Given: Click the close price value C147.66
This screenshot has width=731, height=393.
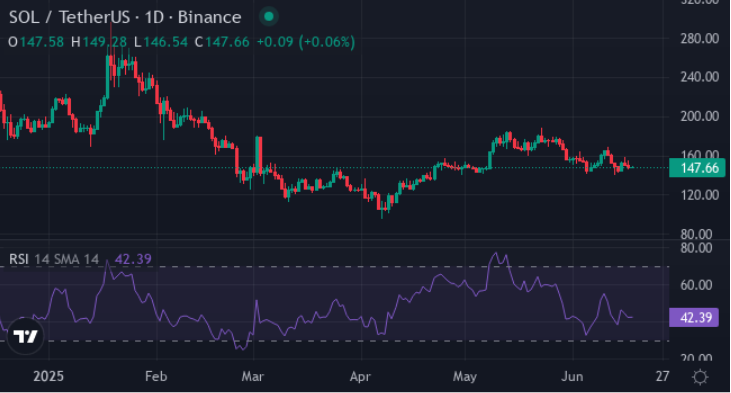Looking at the screenshot, I should click(222, 42).
